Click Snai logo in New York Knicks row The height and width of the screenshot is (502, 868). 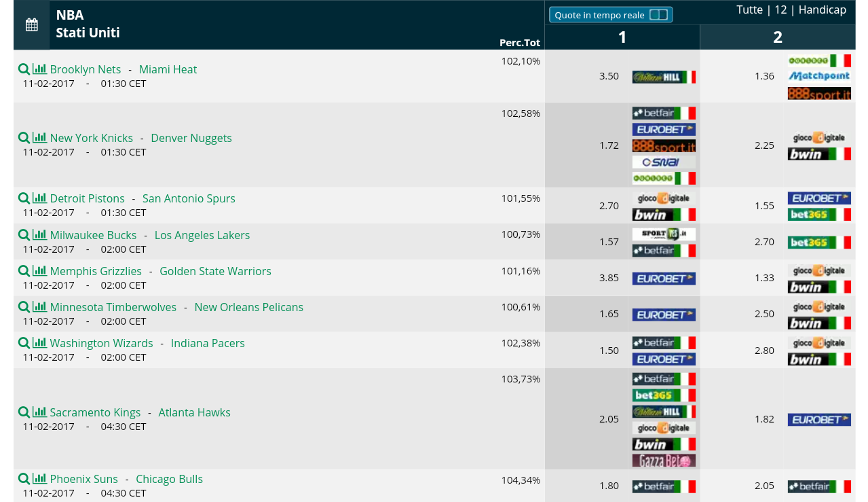coord(664,162)
